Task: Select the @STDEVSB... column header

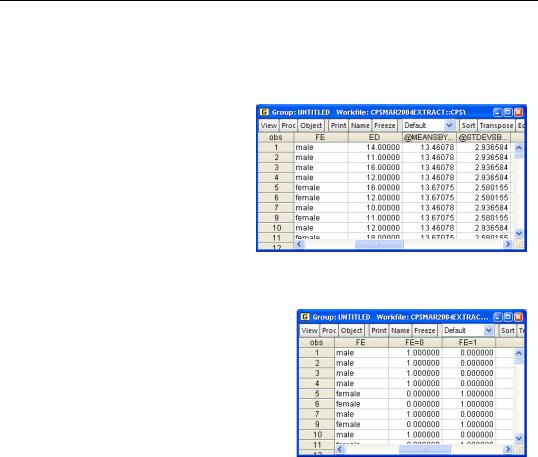Action: 483,137
